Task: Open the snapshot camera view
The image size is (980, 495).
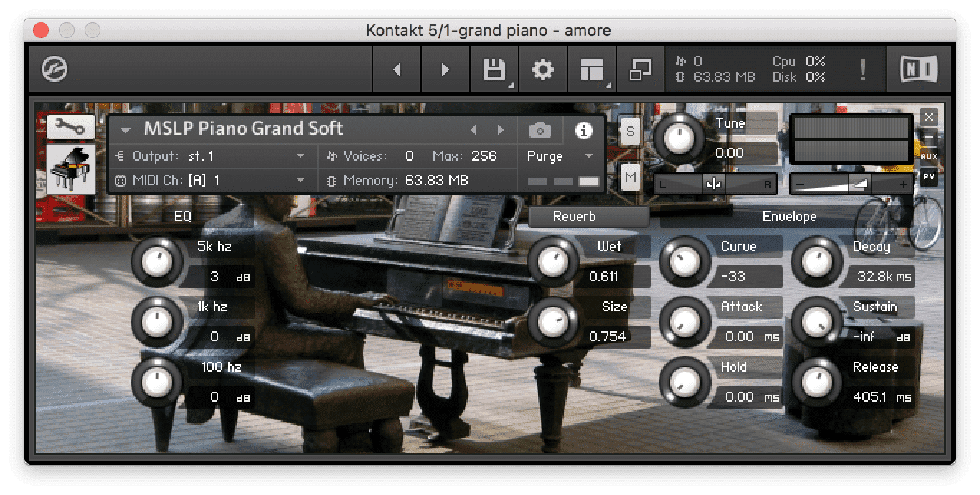Action: [540, 130]
